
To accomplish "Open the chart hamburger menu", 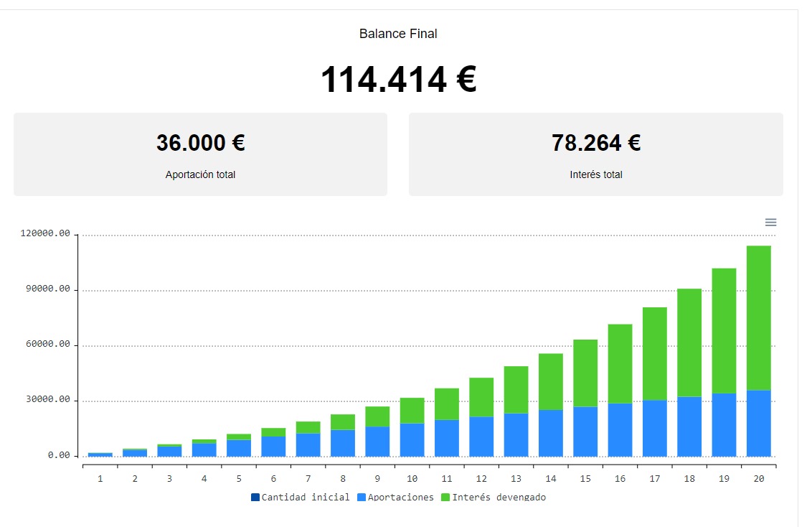I will point(770,223).
